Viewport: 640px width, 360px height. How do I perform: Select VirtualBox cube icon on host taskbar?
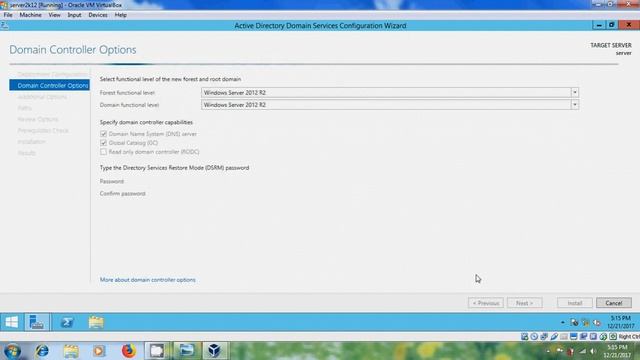coord(214,351)
